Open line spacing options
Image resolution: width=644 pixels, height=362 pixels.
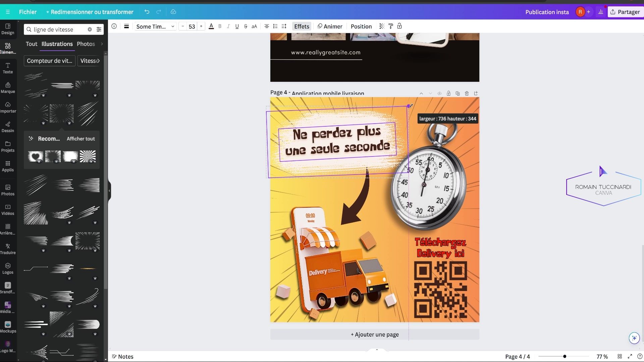(x=284, y=26)
